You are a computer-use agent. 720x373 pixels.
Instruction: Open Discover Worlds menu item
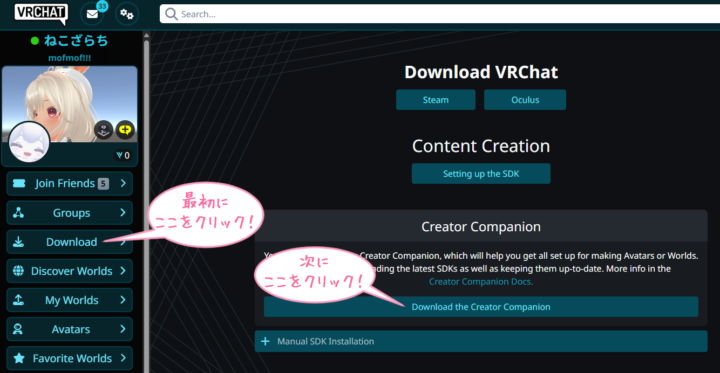click(69, 271)
